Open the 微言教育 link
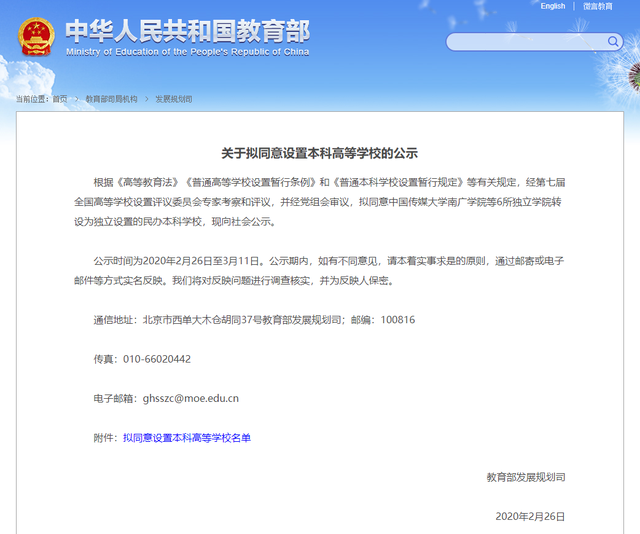This screenshot has height=534, width=640. (x=598, y=6)
